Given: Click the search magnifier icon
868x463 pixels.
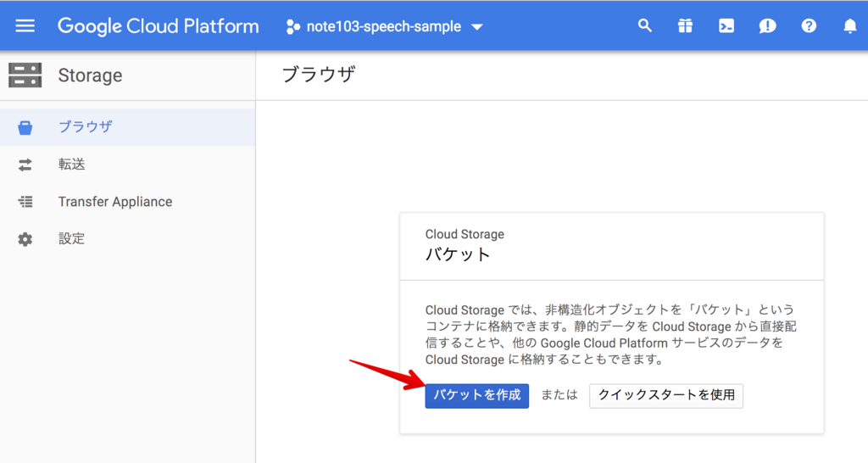Looking at the screenshot, I should [x=644, y=25].
